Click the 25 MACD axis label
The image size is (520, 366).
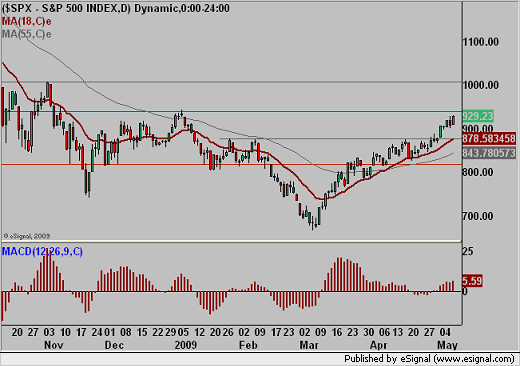pyautogui.click(x=468, y=251)
